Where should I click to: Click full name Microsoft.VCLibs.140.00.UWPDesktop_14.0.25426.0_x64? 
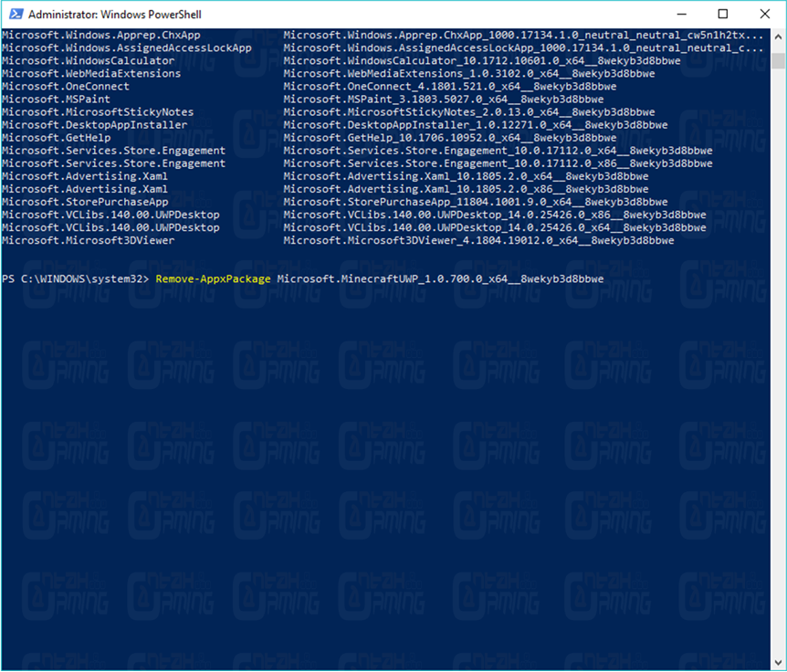pyautogui.click(x=494, y=228)
